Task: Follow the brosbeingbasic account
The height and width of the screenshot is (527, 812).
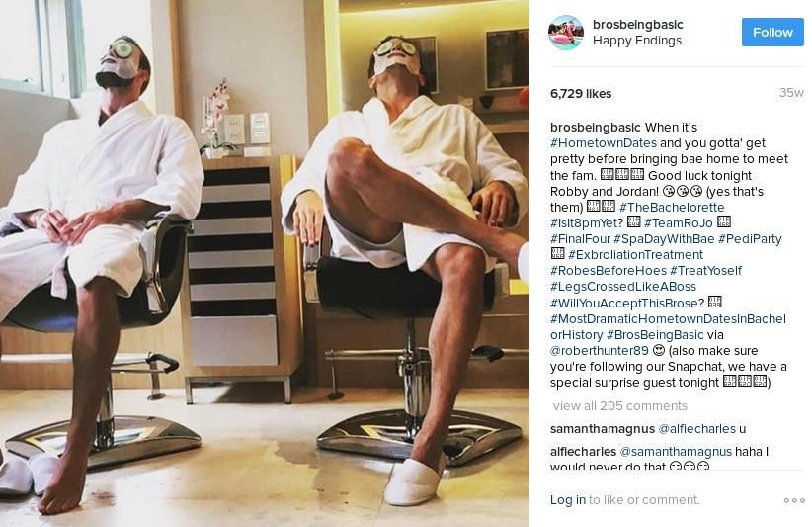Action: pyautogui.click(x=772, y=32)
